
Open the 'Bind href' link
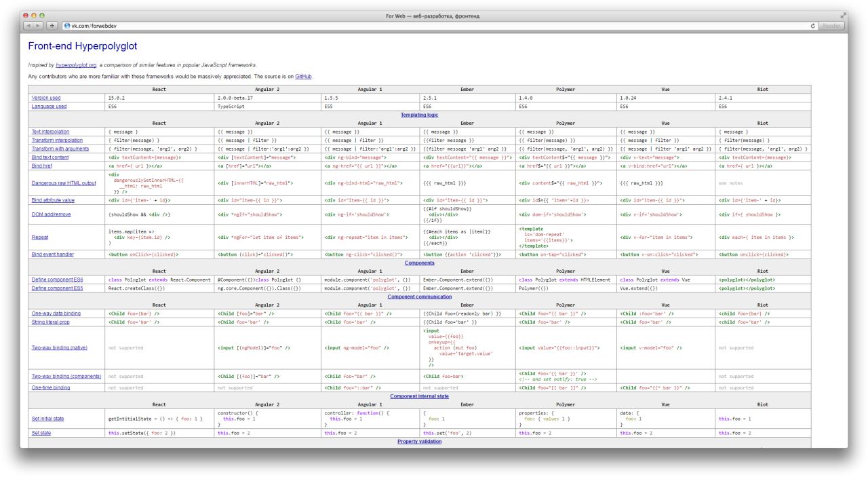point(42,165)
